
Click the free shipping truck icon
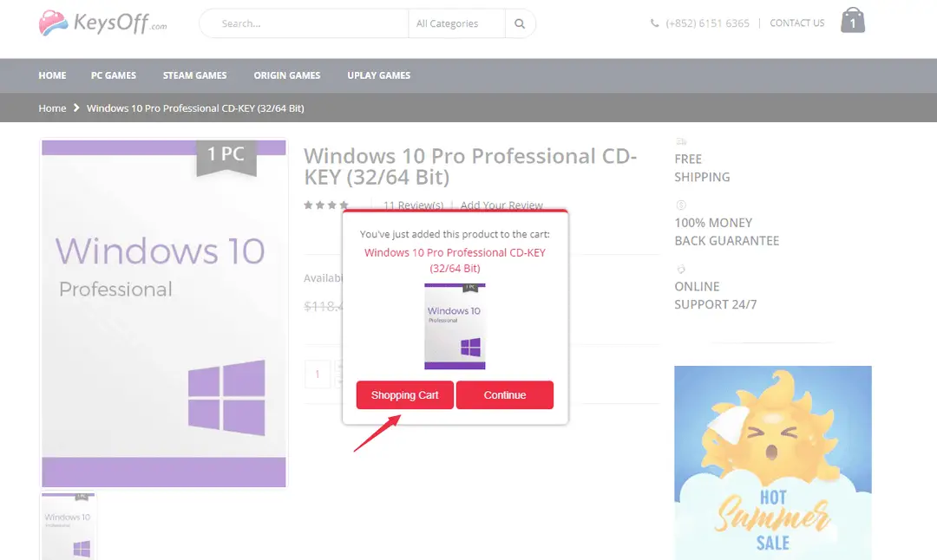[x=681, y=141]
